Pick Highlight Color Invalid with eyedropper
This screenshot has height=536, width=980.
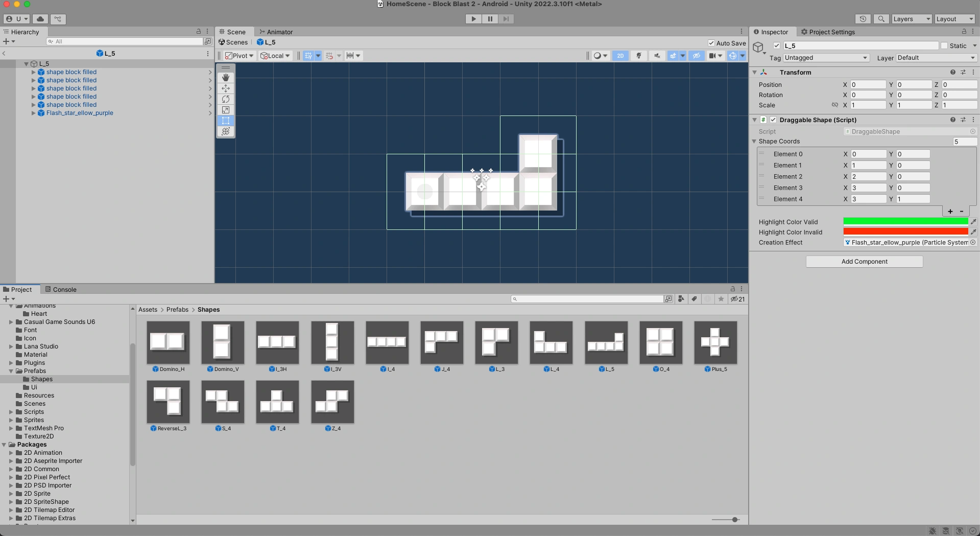(x=973, y=232)
